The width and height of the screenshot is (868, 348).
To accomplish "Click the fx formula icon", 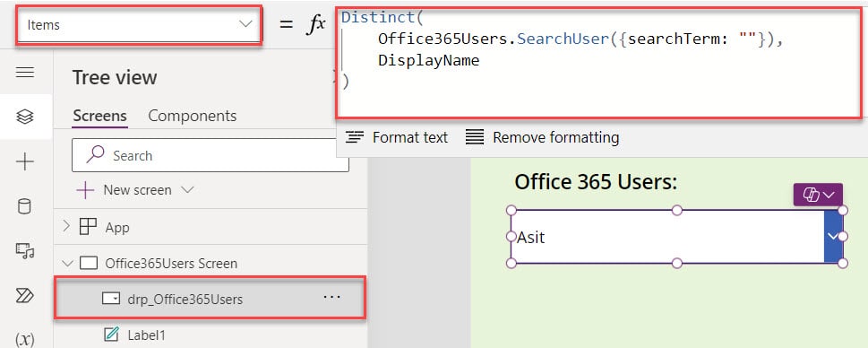I will coord(316,25).
